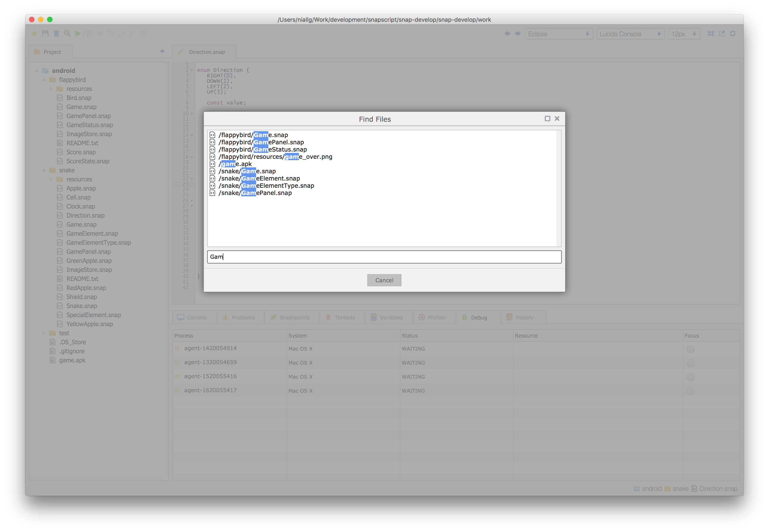Open the Lucida Console font dropdown
769x532 pixels.
point(630,34)
